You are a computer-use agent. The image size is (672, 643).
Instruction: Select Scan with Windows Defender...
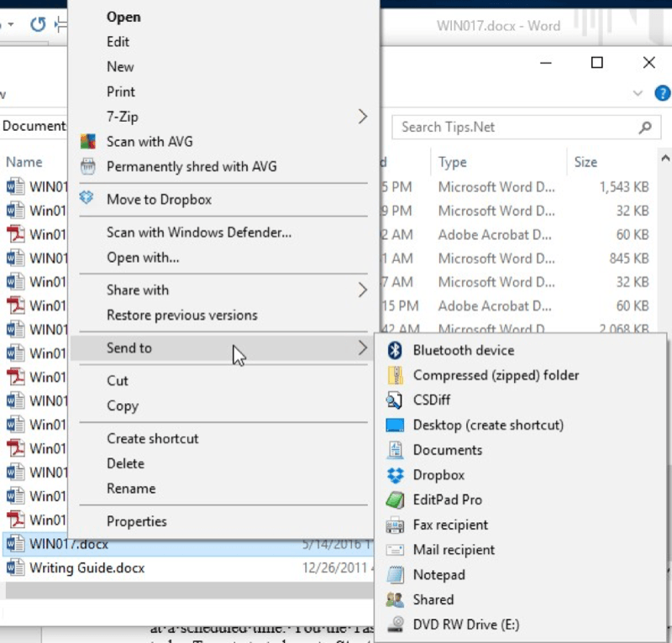pos(199,233)
